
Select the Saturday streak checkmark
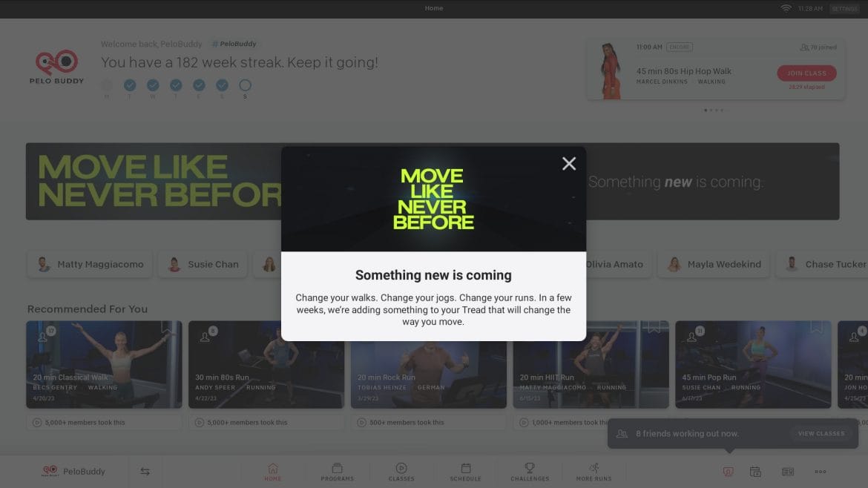[222, 85]
